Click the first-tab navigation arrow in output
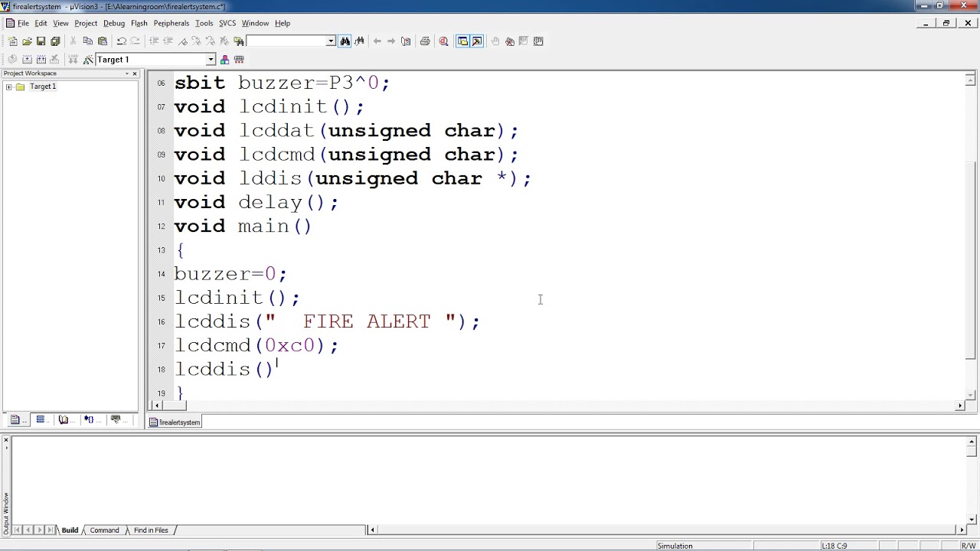The image size is (980, 551). coord(18,530)
